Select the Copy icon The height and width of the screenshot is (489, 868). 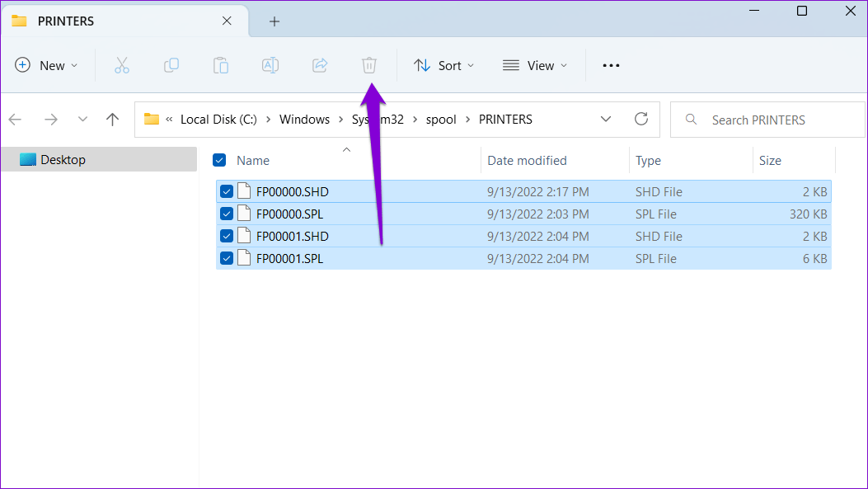171,65
